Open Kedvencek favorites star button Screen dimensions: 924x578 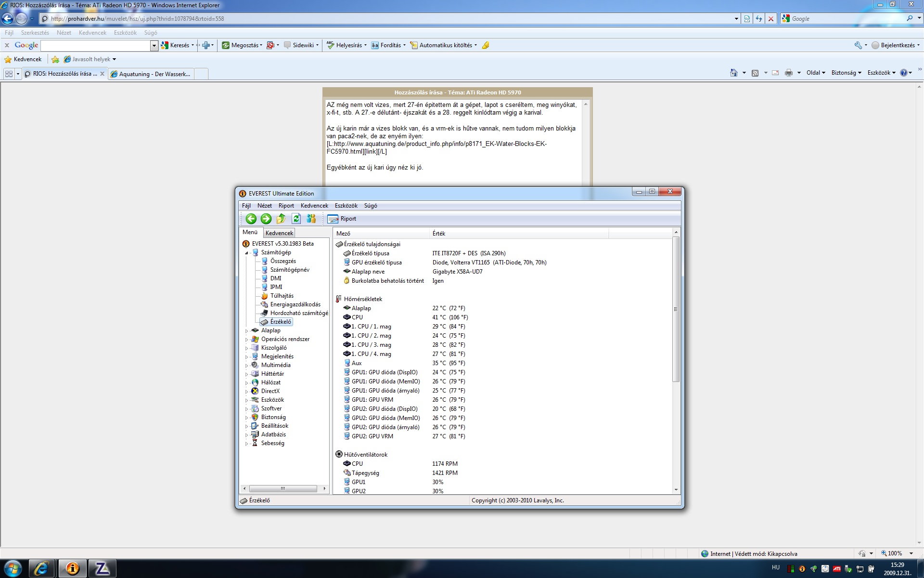click(23, 59)
